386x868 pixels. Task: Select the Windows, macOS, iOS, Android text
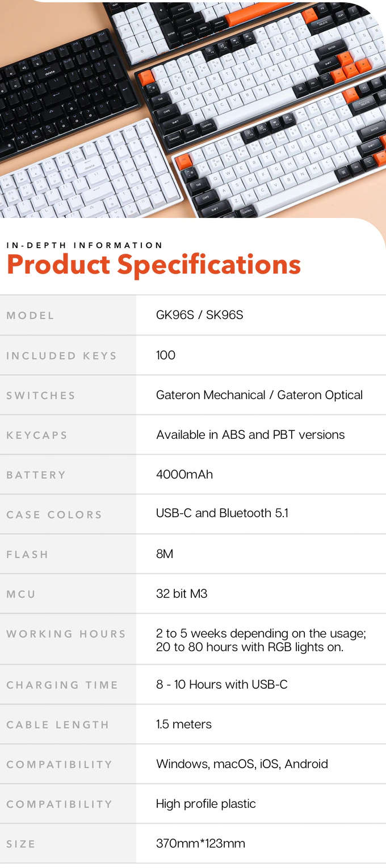tap(242, 764)
